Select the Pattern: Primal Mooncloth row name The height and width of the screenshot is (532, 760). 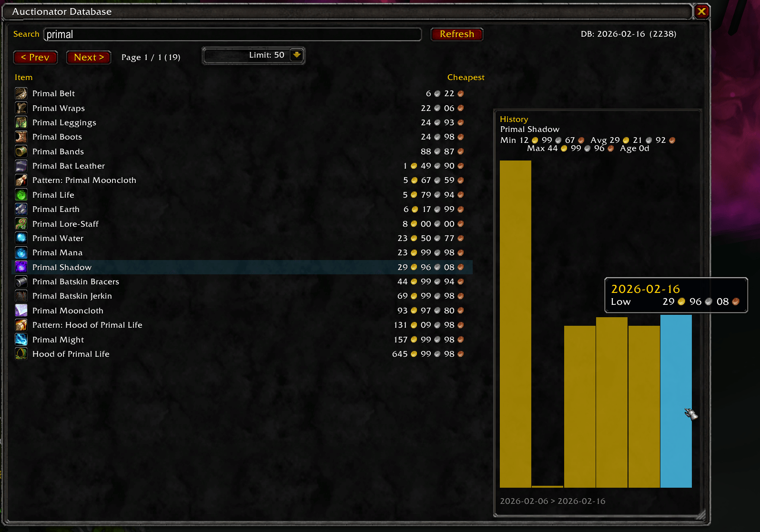[x=84, y=180]
